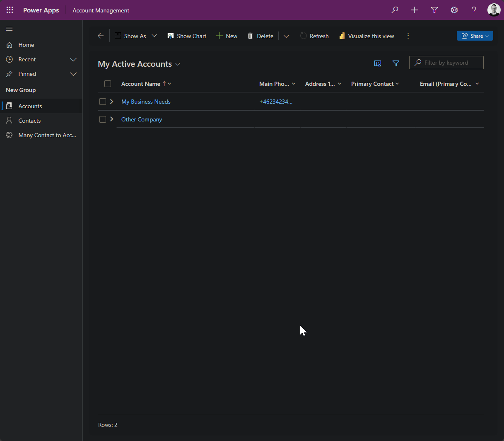Open the Edit filters funnel icon
Screen dimensions: 504x441
click(x=396, y=63)
